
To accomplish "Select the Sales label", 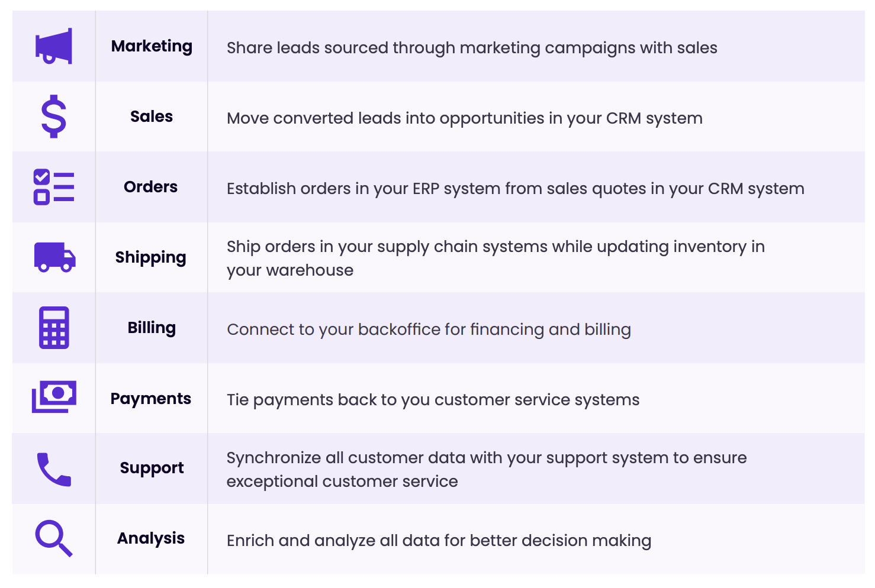I will click(152, 117).
